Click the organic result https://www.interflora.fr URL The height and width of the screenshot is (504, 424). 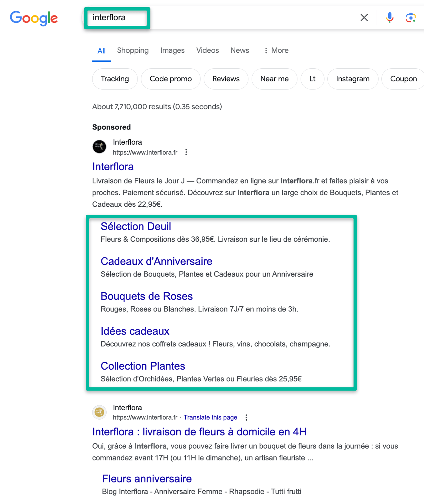[145, 417]
